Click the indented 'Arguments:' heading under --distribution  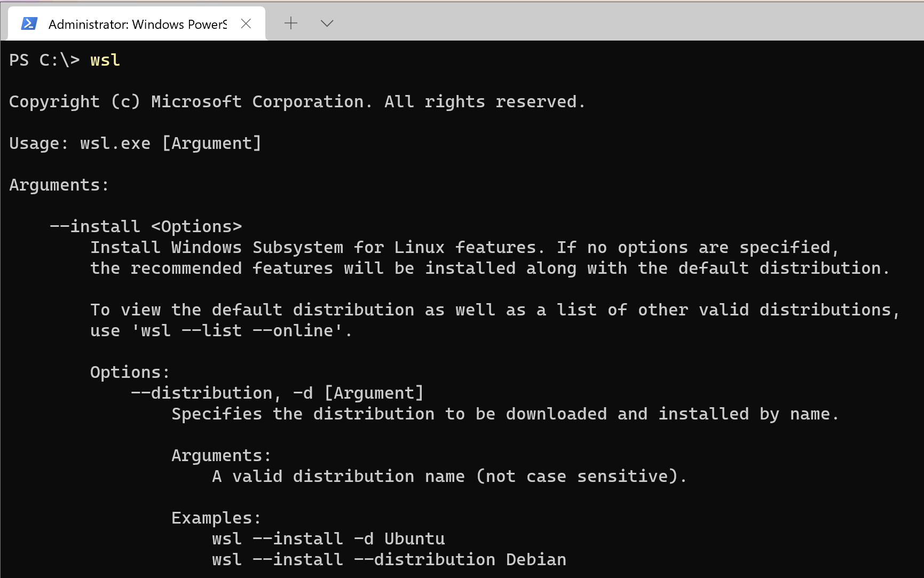point(221,455)
